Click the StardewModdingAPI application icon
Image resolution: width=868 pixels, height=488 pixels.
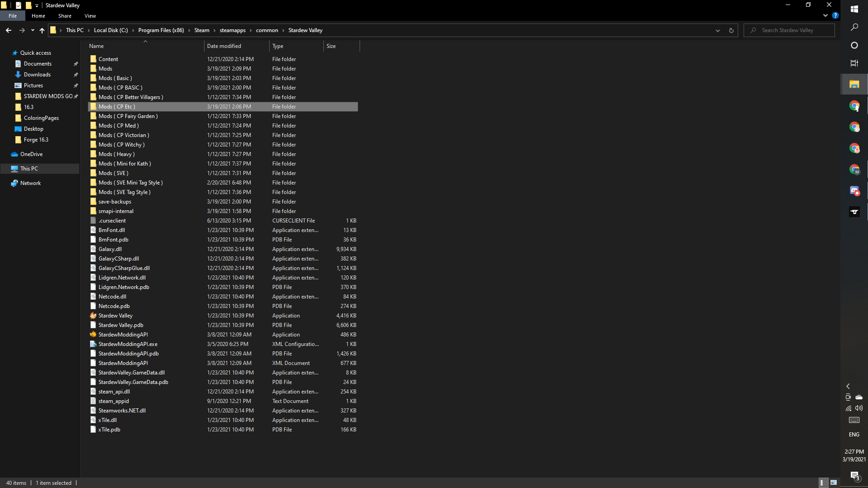tap(93, 335)
